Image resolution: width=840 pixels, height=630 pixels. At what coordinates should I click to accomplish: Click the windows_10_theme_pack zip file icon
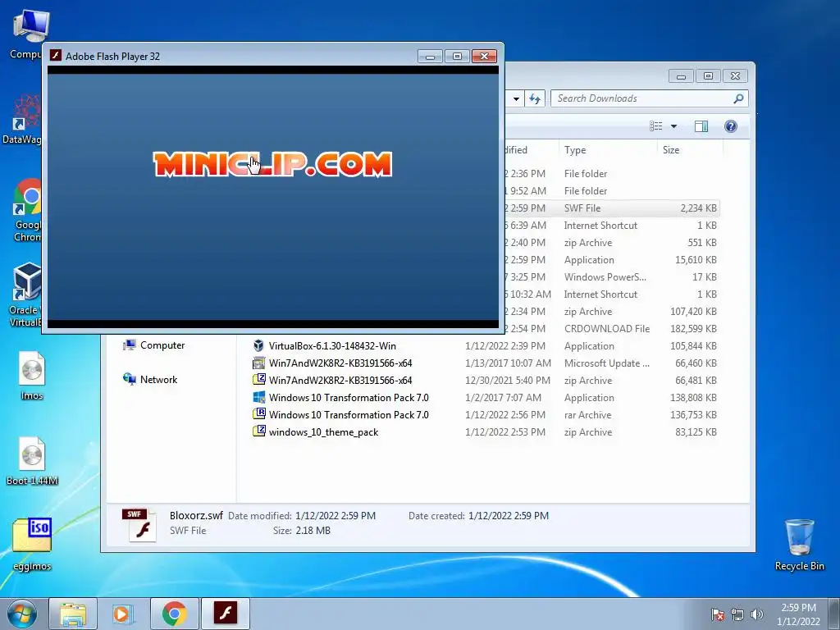click(x=258, y=431)
